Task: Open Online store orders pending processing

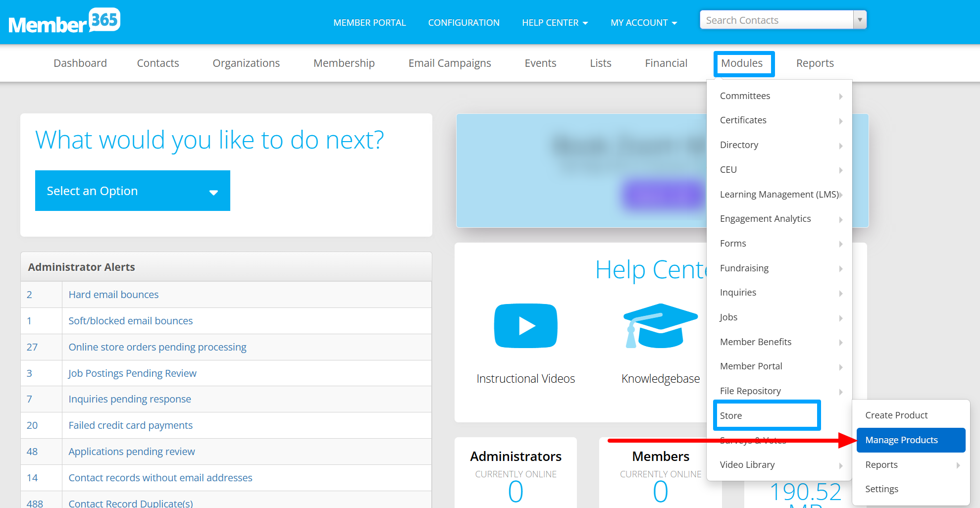Action: coord(157,347)
